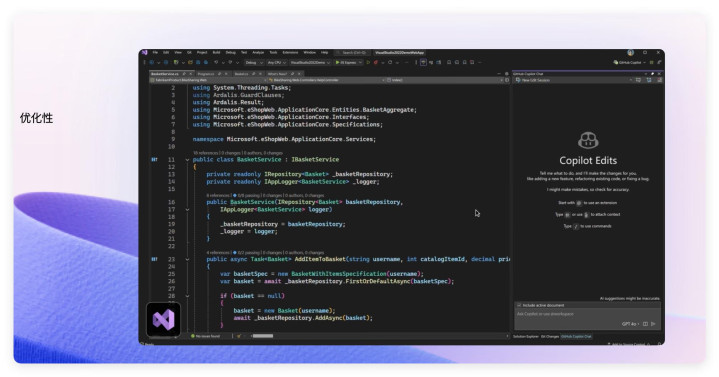
Task: Click the horizontal scrollbar under the editor
Action: 263,336
